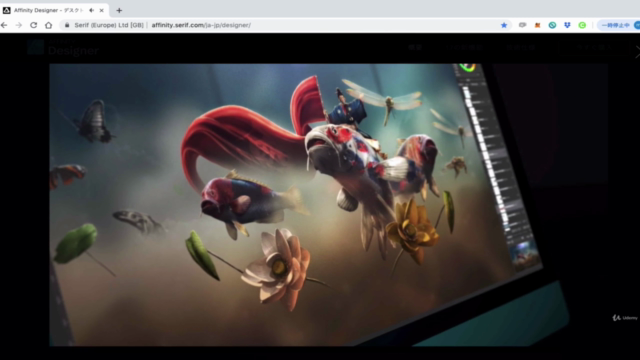Click the koi fish video preview

tap(329, 205)
